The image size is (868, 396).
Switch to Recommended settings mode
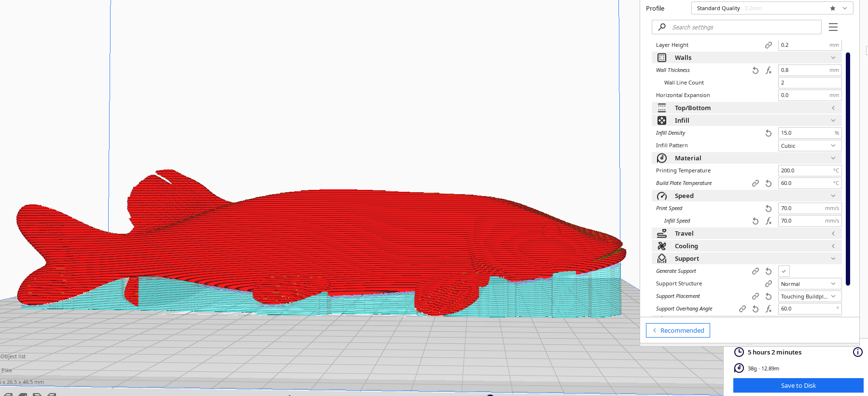(x=678, y=330)
